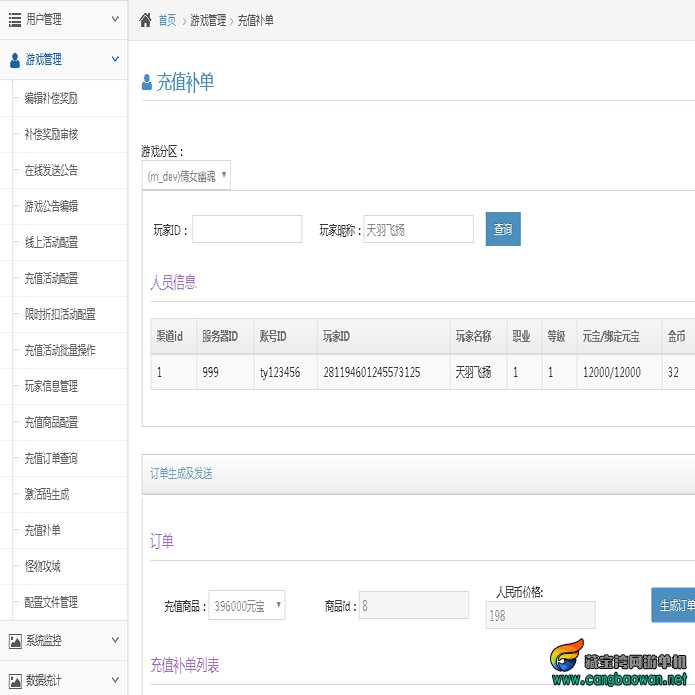This screenshot has height=695, width=695.
Task: Expand the 数据统计 menu chevron
Action: click(115, 680)
